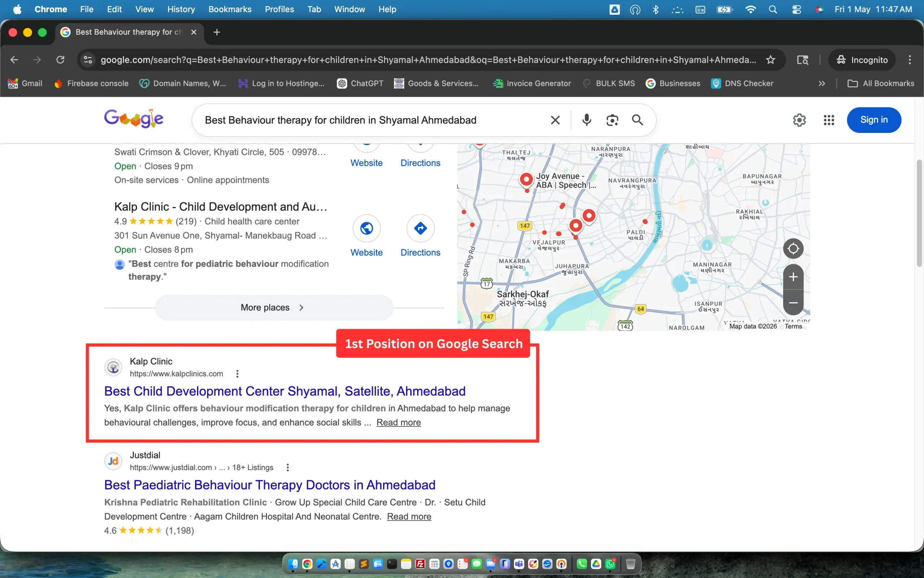The image size is (924, 578).
Task: Open Best Child Development Center Shyamal result
Action: (x=285, y=391)
